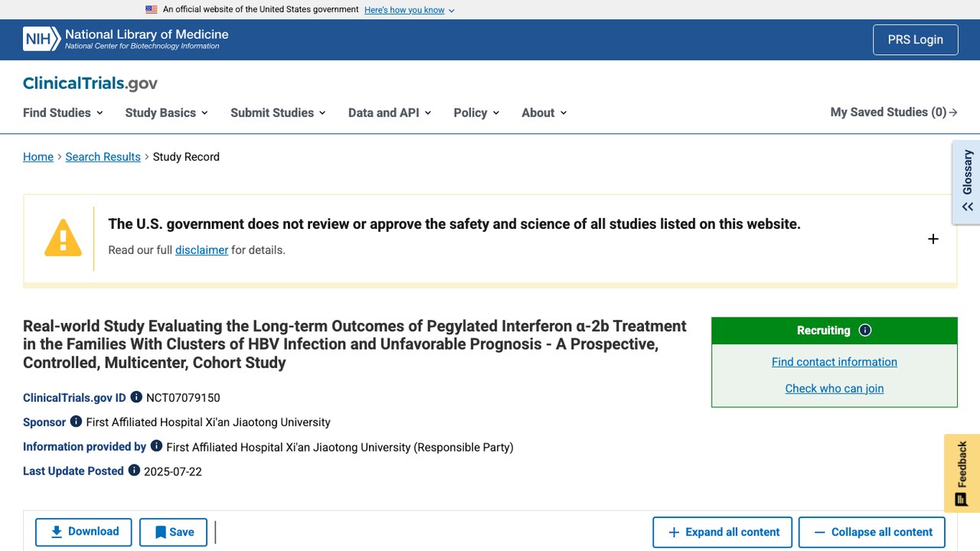Viewport: 980px width, 551px height.
Task: Click the yellow warning triangle icon
Action: 63,237
